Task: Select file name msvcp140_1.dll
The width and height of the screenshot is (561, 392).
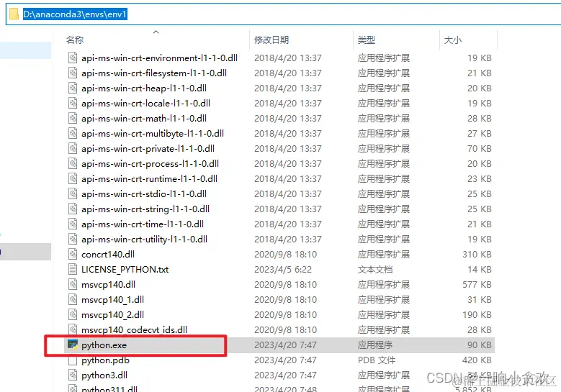Action: [112, 299]
